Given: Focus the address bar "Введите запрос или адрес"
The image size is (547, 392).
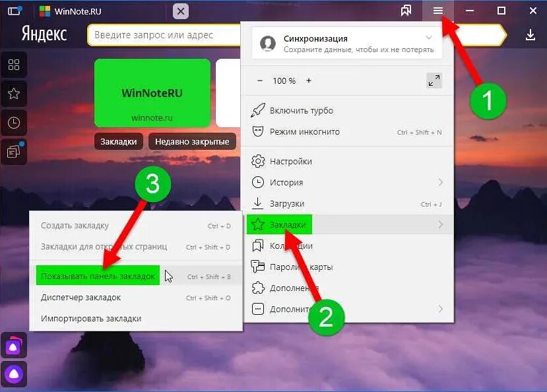Looking at the screenshot, I should [164, 35].
